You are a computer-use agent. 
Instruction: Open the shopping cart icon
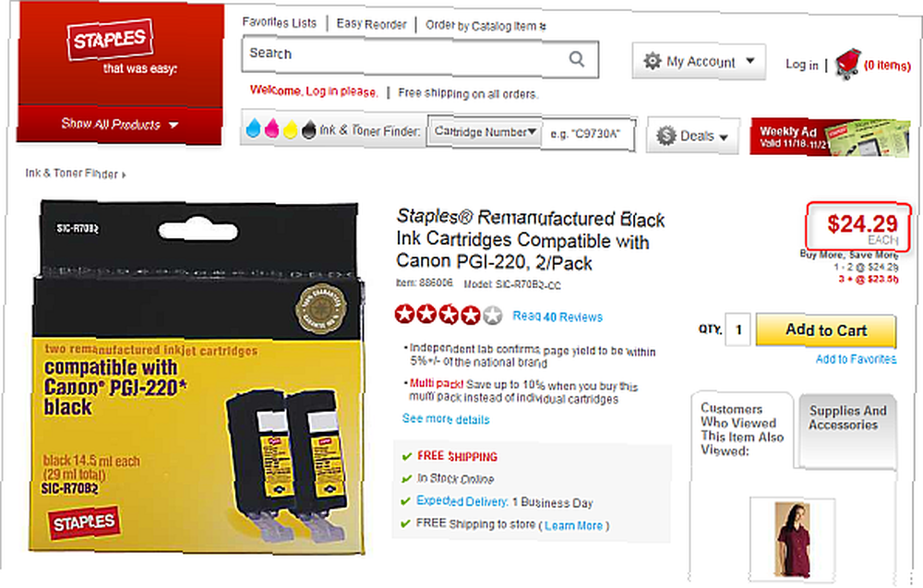[x=847, y=65]
